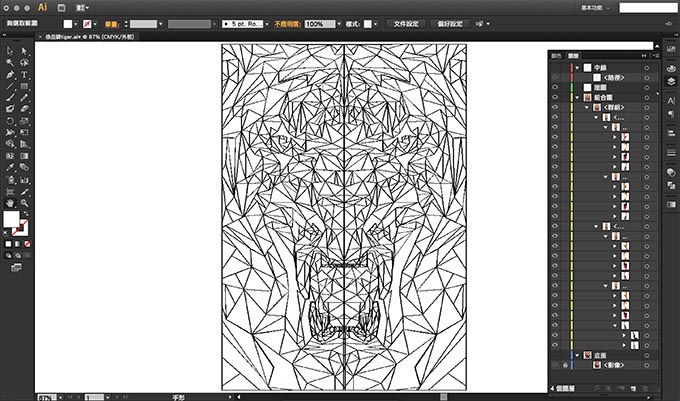Image resolution: width=680 pixels, height=401 pixels.
Task: Click toolbox fill color swatch
Action: [x=11, y=219]
